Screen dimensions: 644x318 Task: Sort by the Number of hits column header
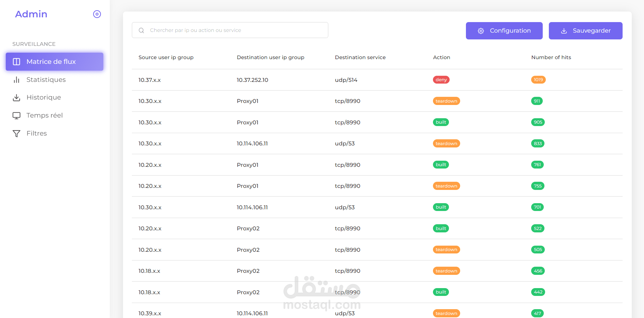point(551,57)
